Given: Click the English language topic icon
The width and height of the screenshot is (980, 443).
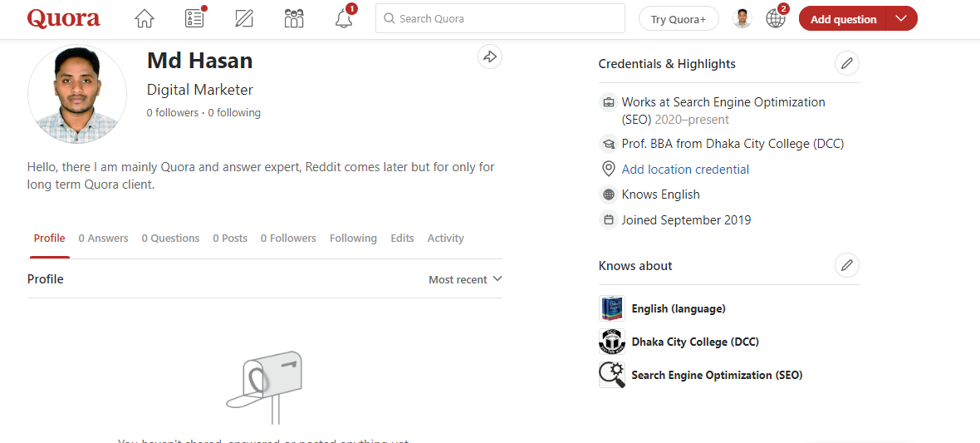Looking at the screenshot, I should pos(612,308).
